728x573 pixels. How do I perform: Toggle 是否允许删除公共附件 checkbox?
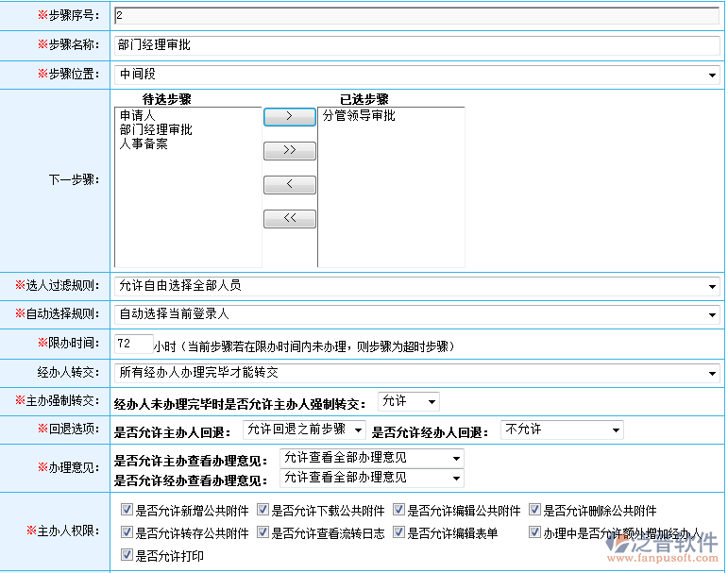(534, 510)
